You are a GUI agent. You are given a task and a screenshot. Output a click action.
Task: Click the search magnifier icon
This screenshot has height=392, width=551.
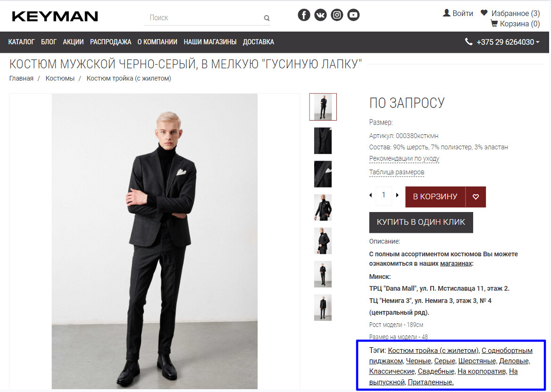coord(267,18)
